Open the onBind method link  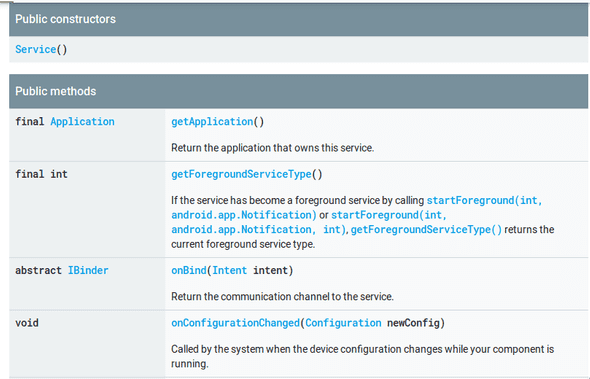189,270
